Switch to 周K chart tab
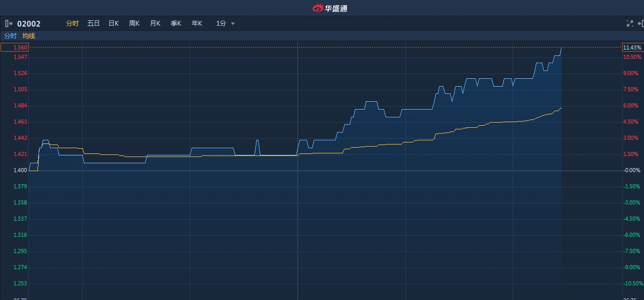This screenshot has height=300, width=644. [x=134, y=23]
